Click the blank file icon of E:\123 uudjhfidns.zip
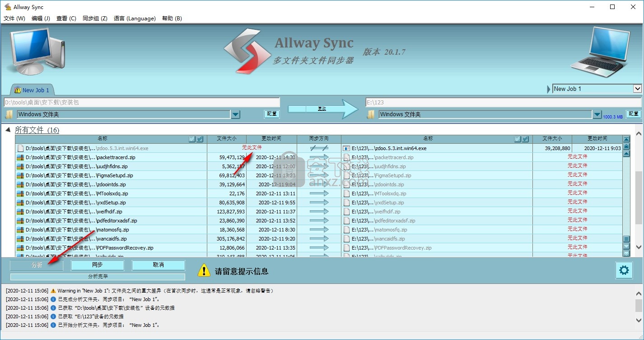The height and width of the screenshot is (340, 644). tap(346, 166)
